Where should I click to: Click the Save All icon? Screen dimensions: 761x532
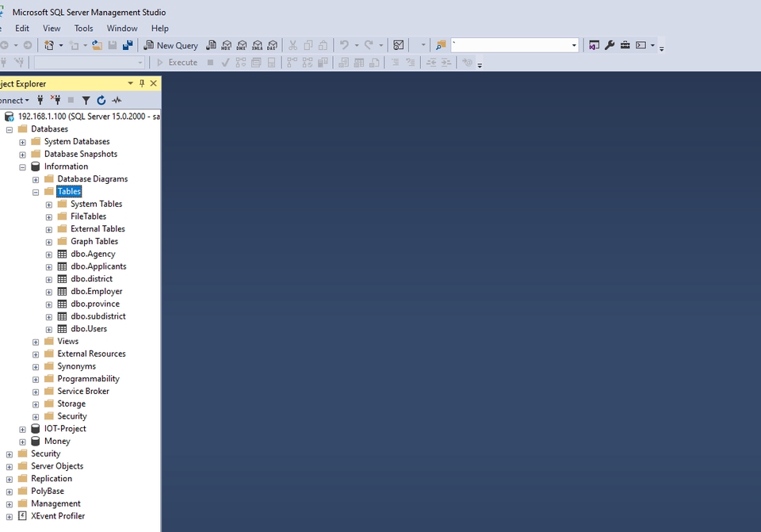coord(128,45)
